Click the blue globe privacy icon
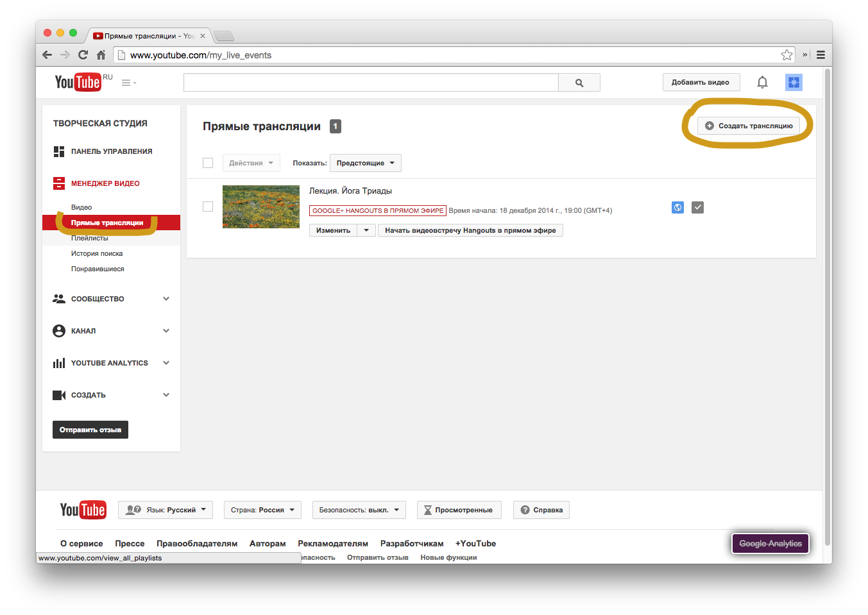The width and height of the screenshot is (868, 615). [677, 207]
